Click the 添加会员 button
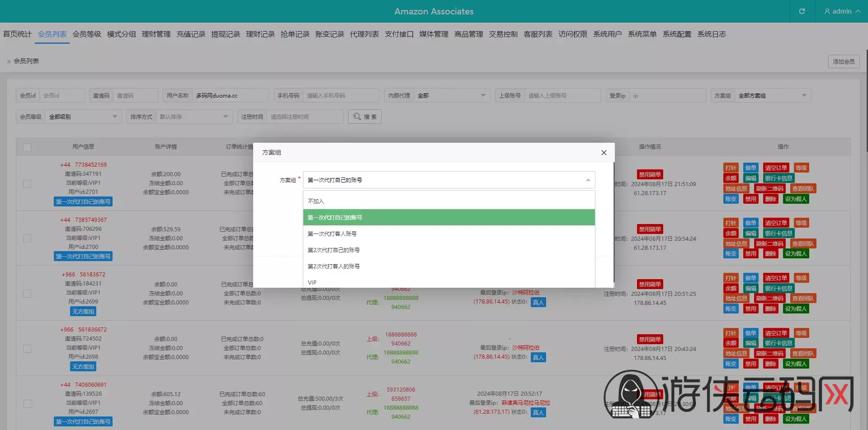 [x=844, y=61]
